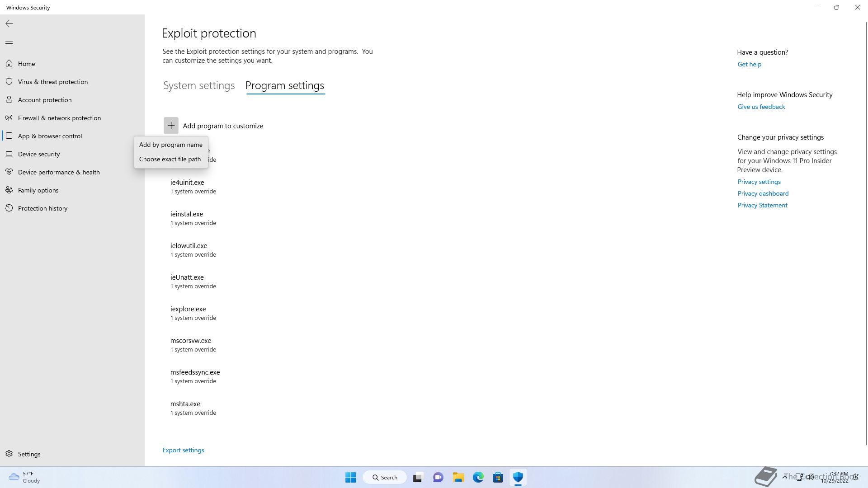
Task: Open the Settings gear in sidebar
Action: click(9, 454)
